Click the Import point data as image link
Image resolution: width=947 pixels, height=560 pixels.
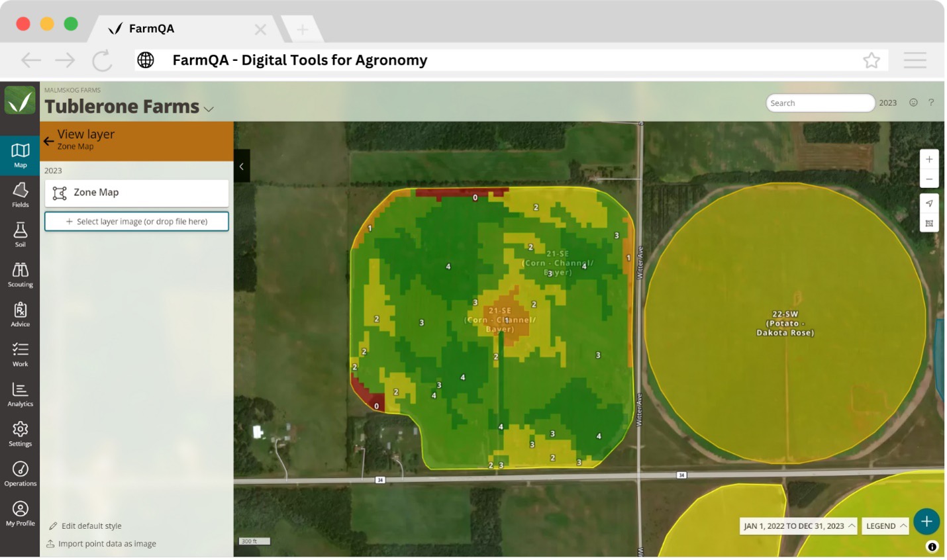107,544
